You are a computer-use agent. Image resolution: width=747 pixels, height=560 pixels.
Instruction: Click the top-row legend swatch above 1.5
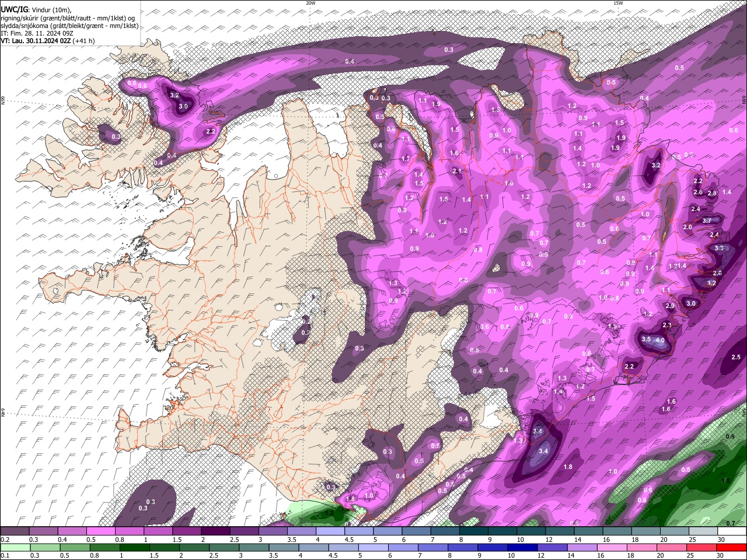coord(187,531)
